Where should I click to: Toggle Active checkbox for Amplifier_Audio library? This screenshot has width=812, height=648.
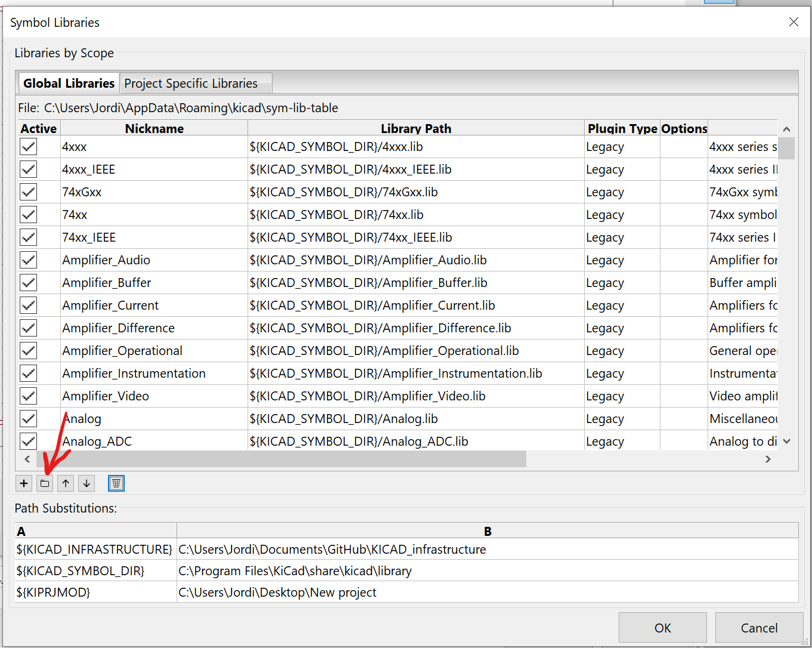[x=28, y=260]
